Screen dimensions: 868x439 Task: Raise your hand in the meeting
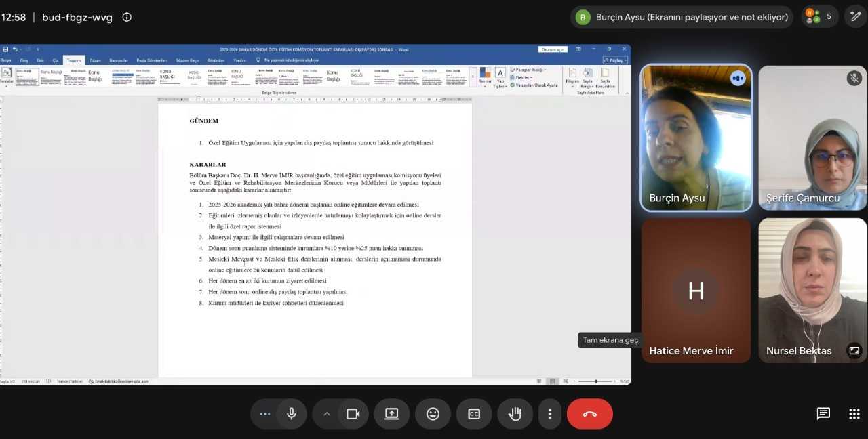(x=515, y=414)
